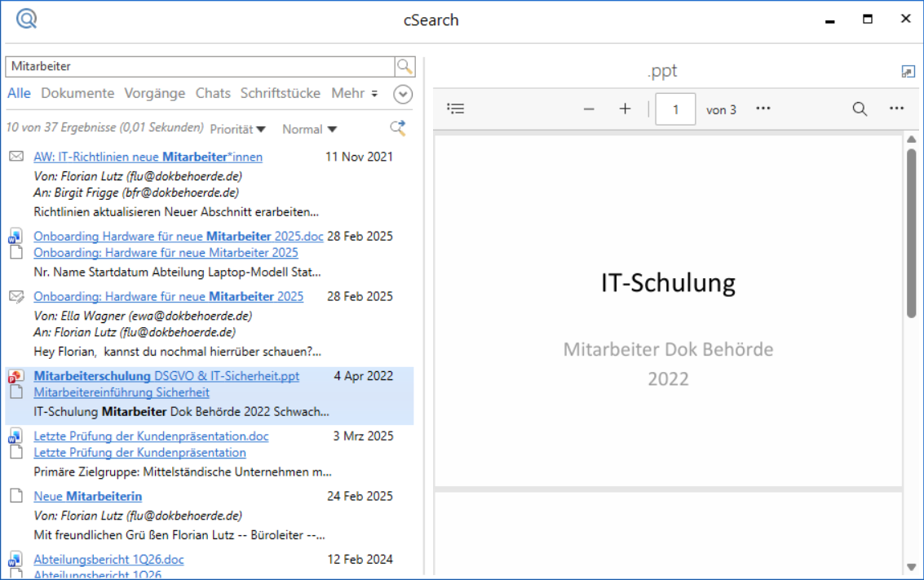The image size is (924, 580).
Task: Open AW: IT-Richtlinien neue Mitarbeiter*innen link
Action: tap(148, 157)
